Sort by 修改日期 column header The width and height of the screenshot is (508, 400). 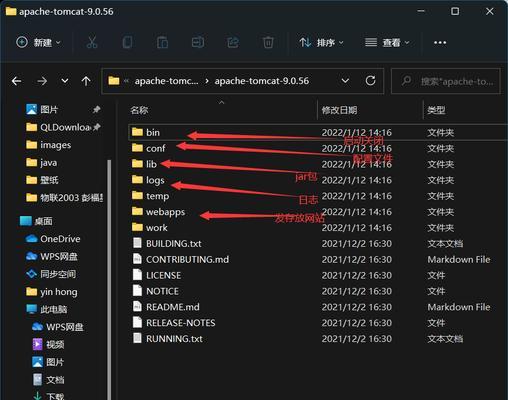point(339,110)
